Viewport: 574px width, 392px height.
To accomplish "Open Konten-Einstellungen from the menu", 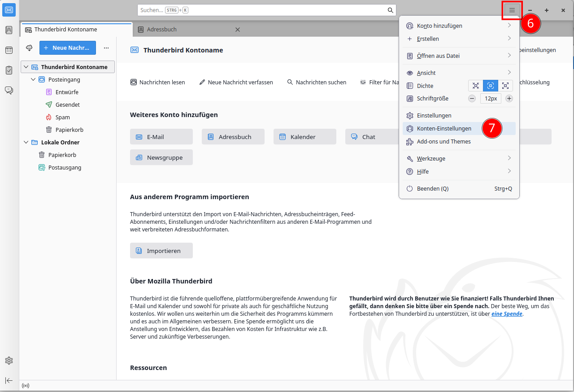I will [x=459, y=128].
